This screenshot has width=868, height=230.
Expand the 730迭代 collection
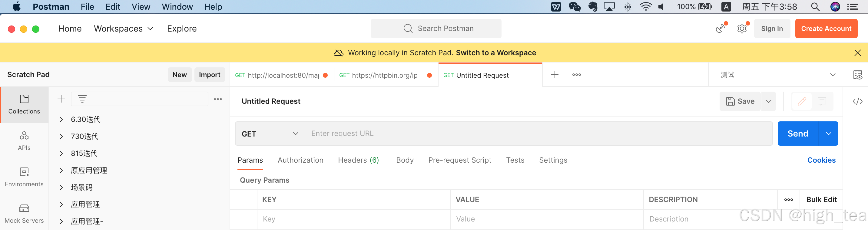coord(61,137)
